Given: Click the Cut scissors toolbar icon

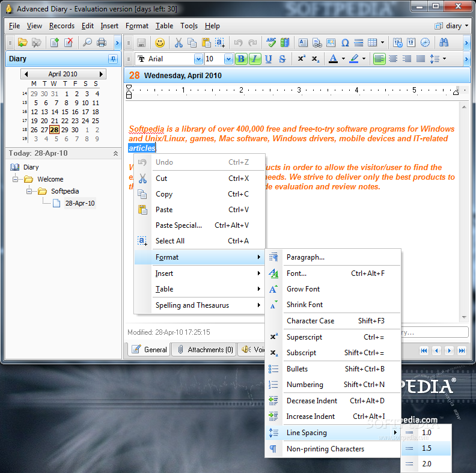Looking at the screenshot, I should [178, 43].
